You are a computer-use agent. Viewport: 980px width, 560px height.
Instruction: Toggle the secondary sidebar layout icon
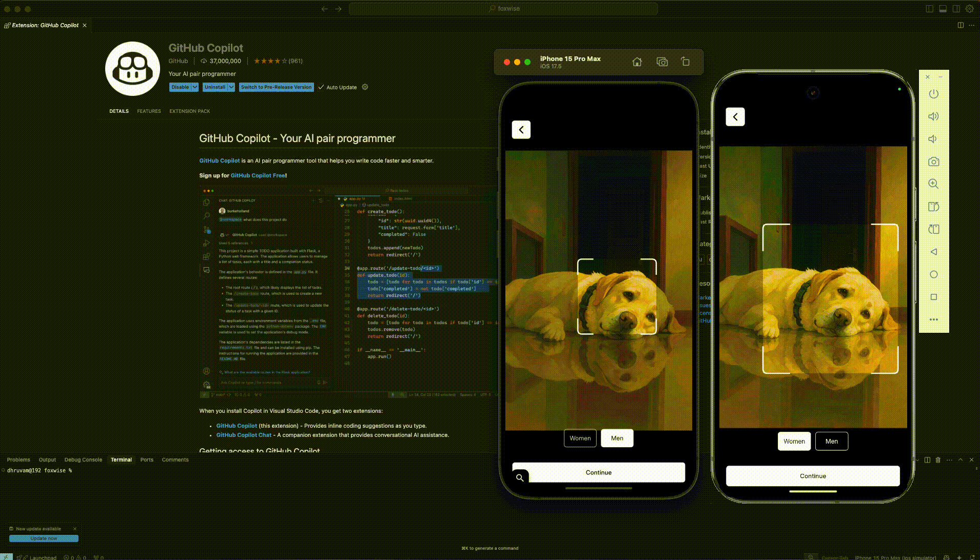pos(956,9)
